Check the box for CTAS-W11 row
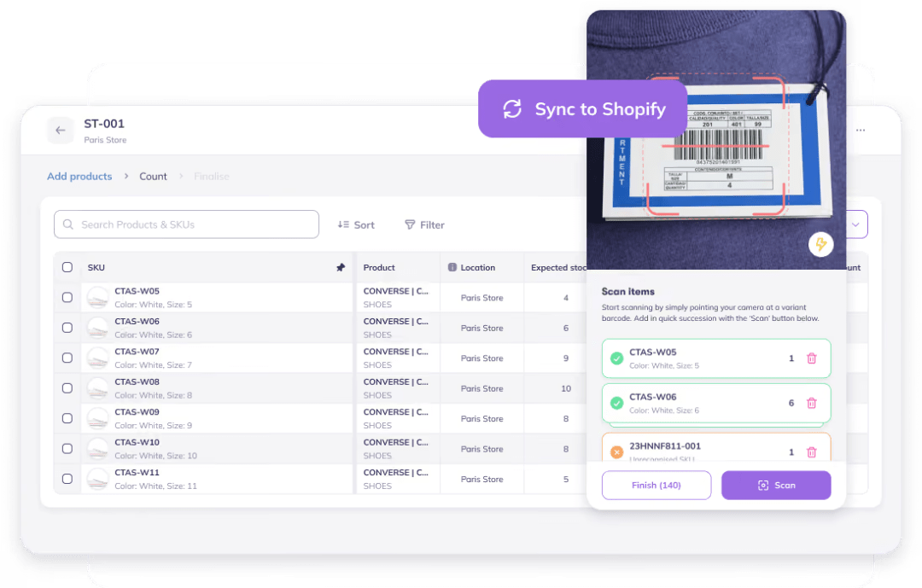This screenshot has width=922, height=588. (x=67, y=480)
